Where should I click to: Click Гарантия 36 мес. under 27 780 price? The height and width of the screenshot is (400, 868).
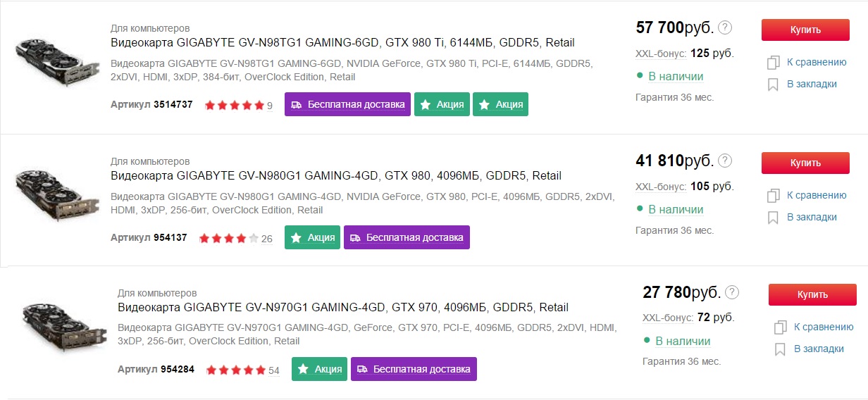point(681,362)
